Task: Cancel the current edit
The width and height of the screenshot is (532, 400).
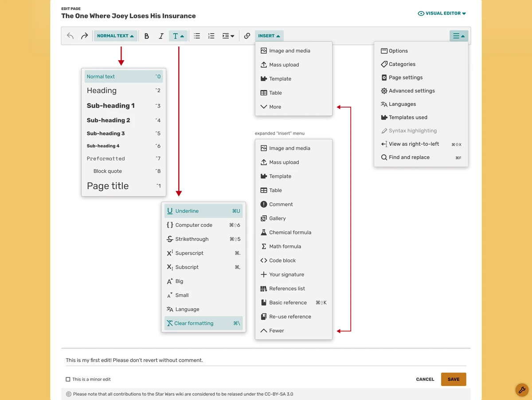Action: coord(425,379)
